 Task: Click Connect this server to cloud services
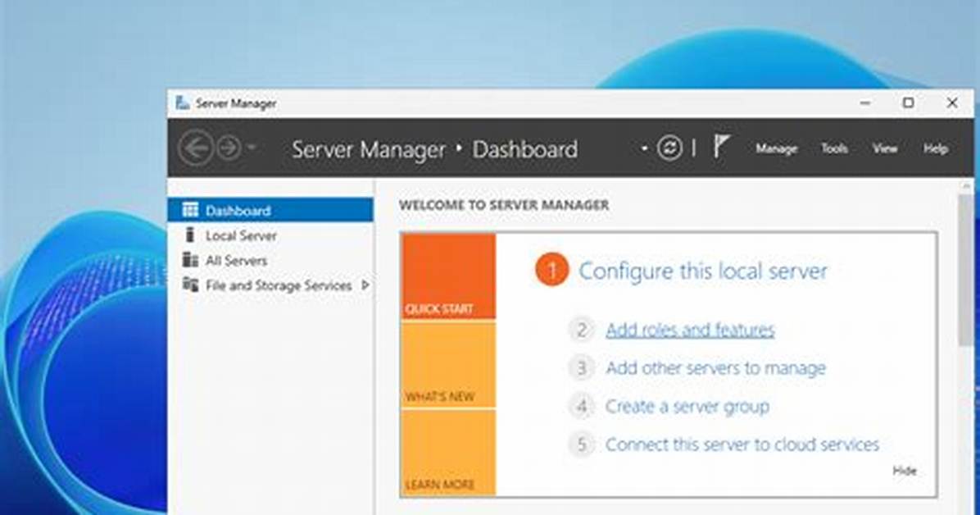(742, 444)
